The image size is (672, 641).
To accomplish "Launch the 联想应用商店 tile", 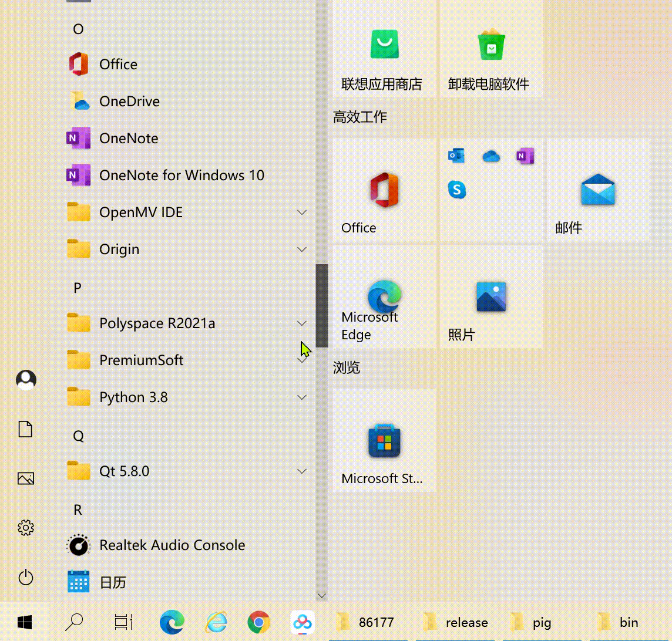I will 384,49.
